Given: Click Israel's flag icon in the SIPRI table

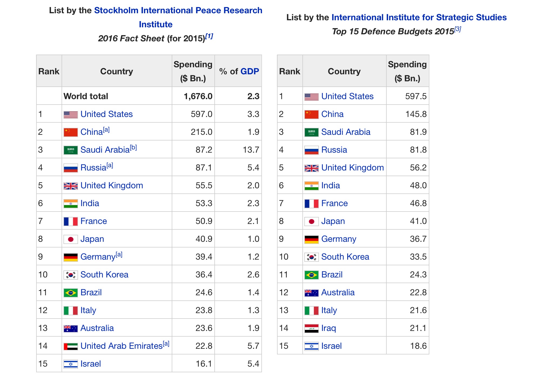Looking at the screenshot, I should pyautogui.click(x=71, y=364).
